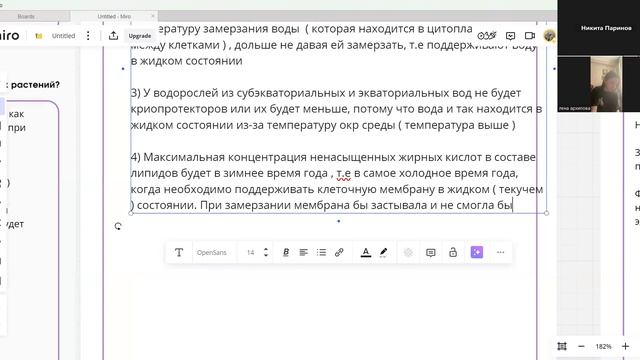Toggle bold formatting
This screenshot has height=360, width=640.
click(x=286, y=253)
